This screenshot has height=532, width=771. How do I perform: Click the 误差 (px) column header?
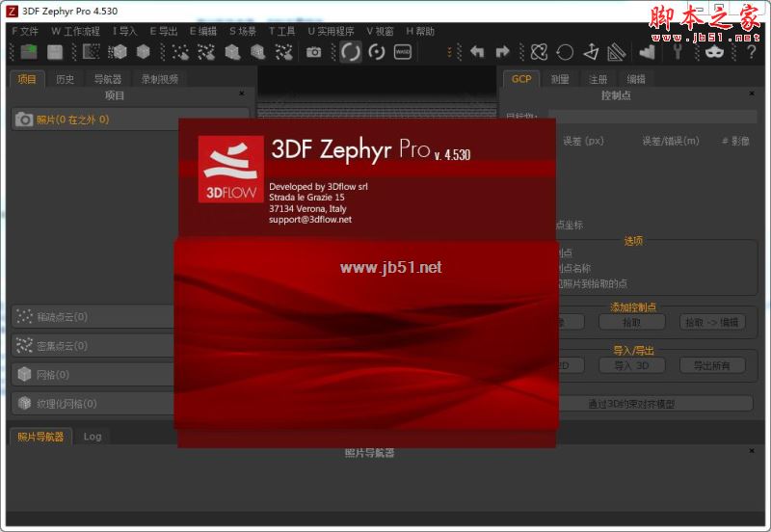583,141
